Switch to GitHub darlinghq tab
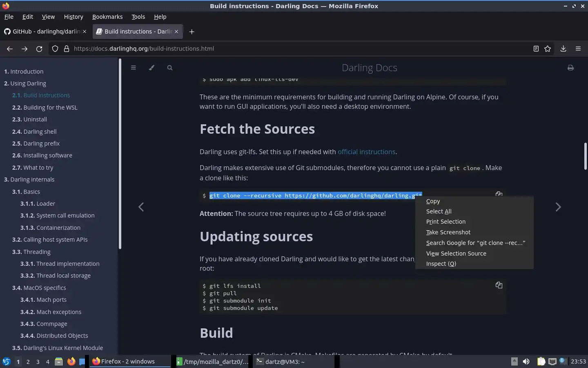 pos(46,31)
